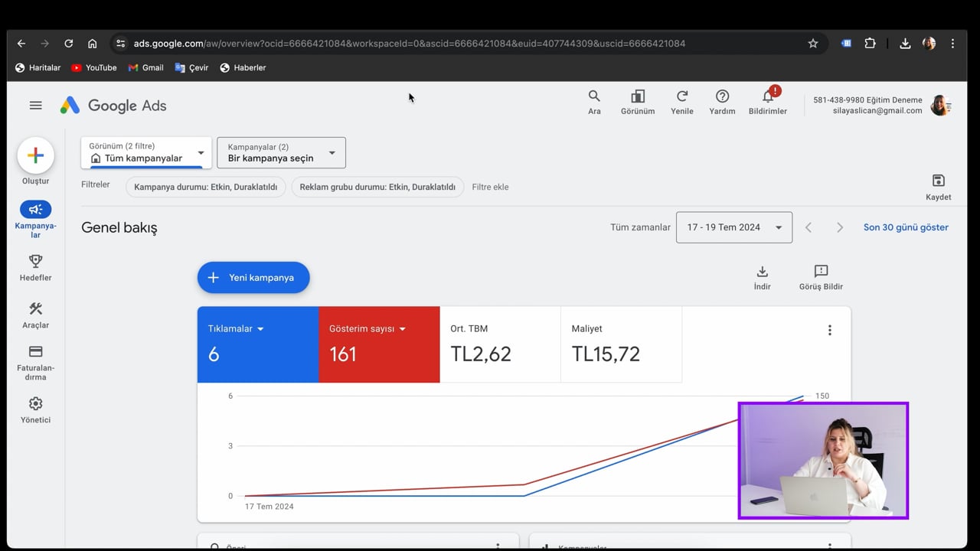Open the browser extensions puzzle icon
The width and height of the screenshot is (980, 551).
coord(870,44)
